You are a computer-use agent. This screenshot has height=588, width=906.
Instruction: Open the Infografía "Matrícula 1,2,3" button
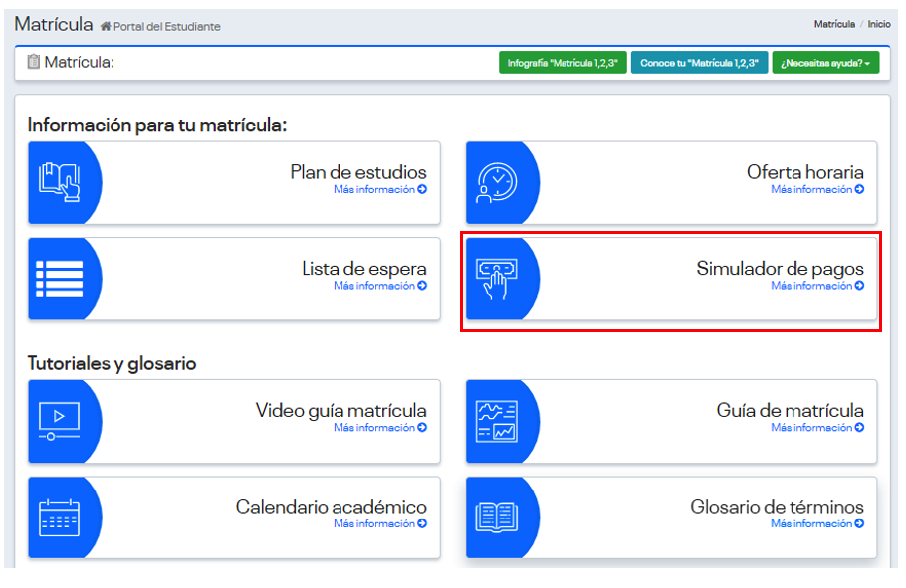pos(563,63)
